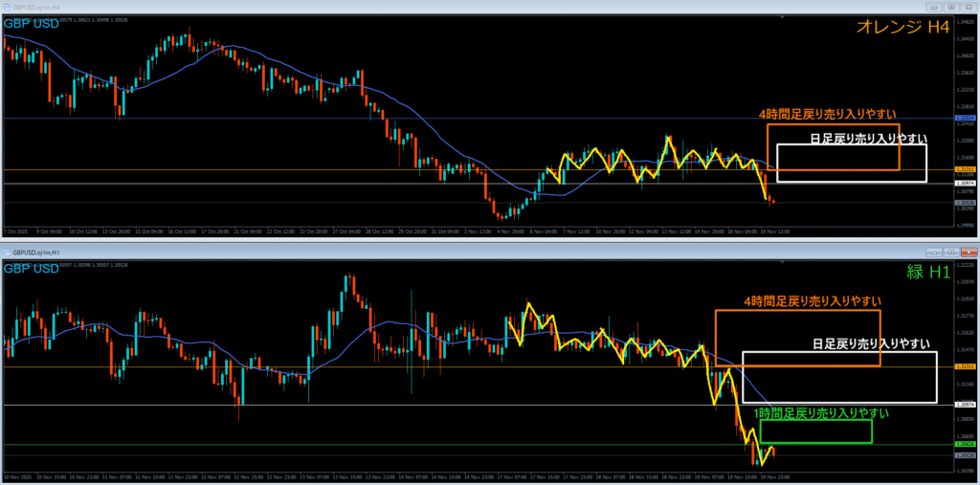The image size is (980, 485).
Task: Click the H1 chart window icon
Action: point(8,252)
